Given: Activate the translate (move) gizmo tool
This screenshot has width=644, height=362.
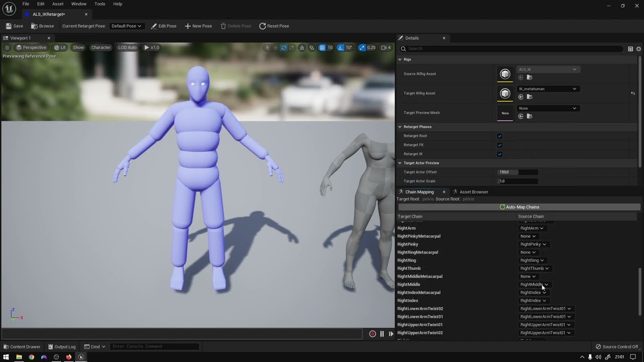Looking at the screenshot, I should coord(275,48).
